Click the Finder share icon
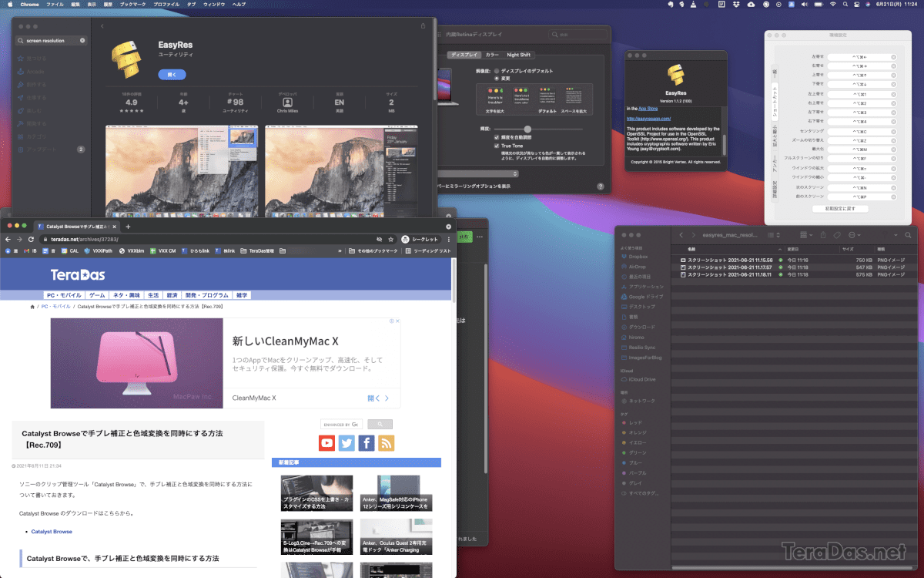 point(823,234)
